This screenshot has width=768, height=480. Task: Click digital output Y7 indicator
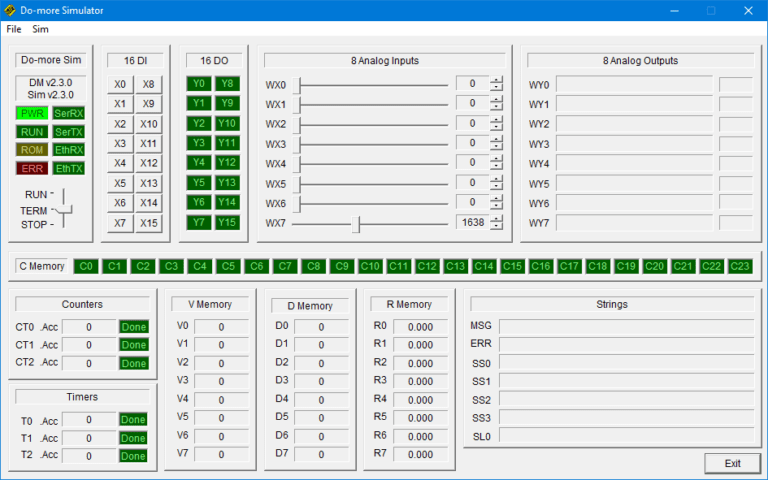click(199, 222)
